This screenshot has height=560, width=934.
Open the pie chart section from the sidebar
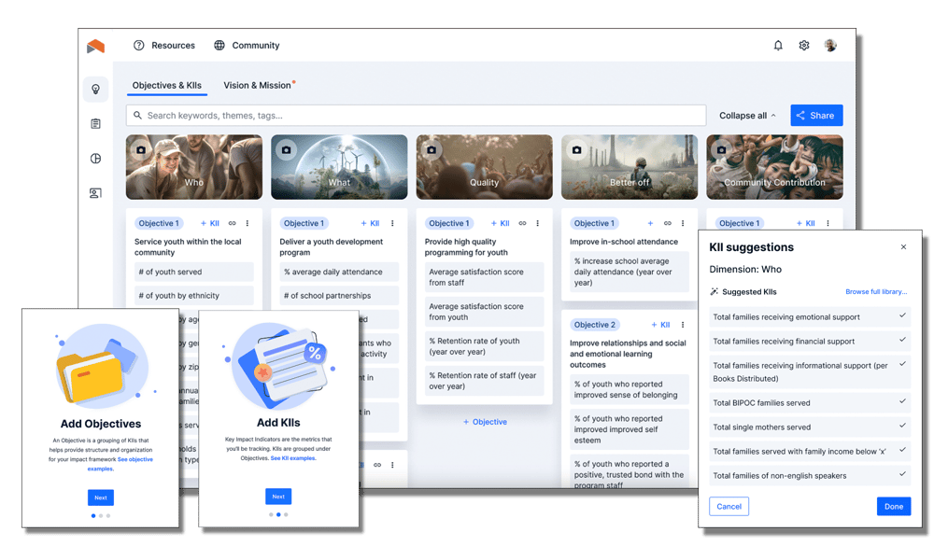95,158
